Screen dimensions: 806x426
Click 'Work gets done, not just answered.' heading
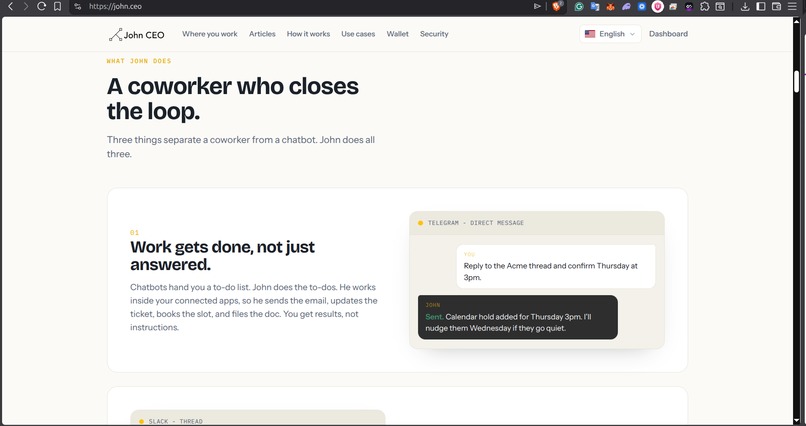222,255
